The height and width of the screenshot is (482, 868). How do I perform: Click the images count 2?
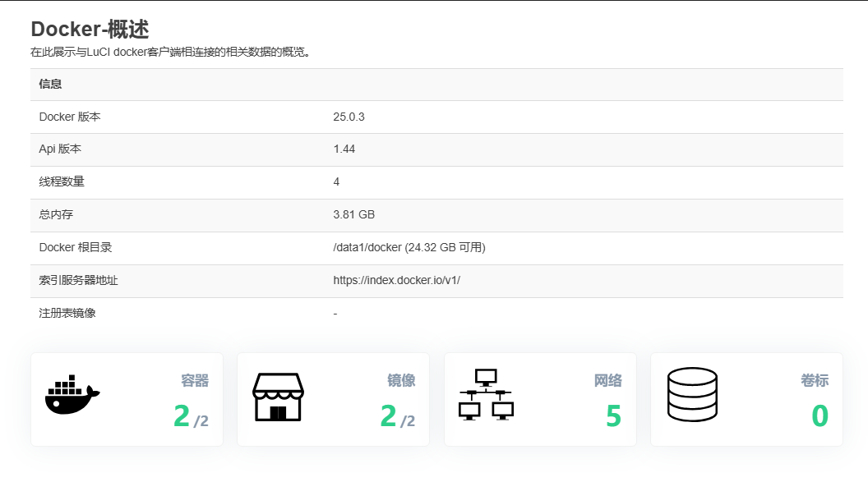[x=388, y=416]
